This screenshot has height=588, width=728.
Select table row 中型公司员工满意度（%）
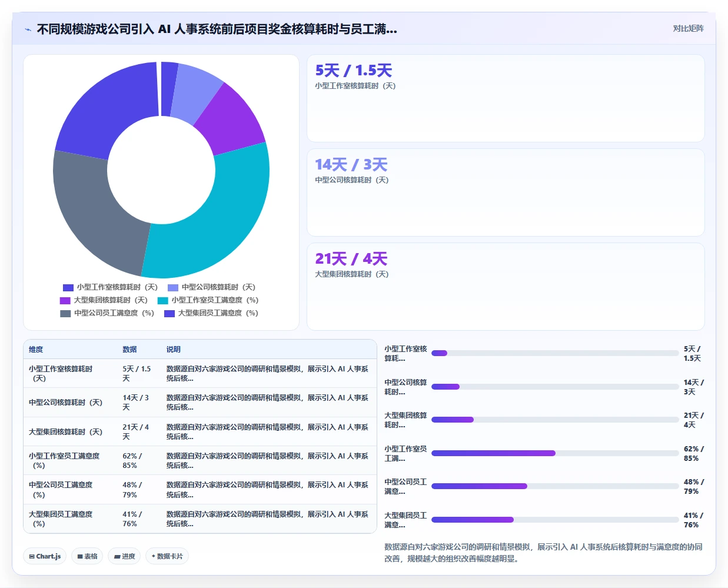[x=200, y=490]
